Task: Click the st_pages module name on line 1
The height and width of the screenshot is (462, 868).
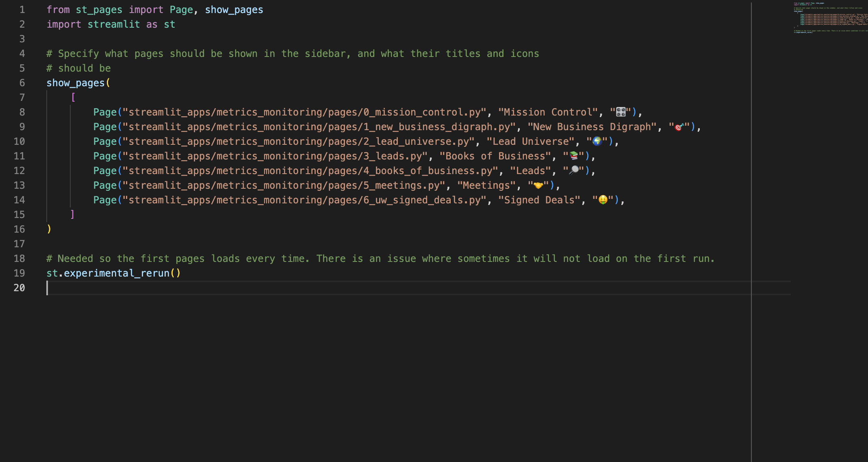Action: pos(99,10)
